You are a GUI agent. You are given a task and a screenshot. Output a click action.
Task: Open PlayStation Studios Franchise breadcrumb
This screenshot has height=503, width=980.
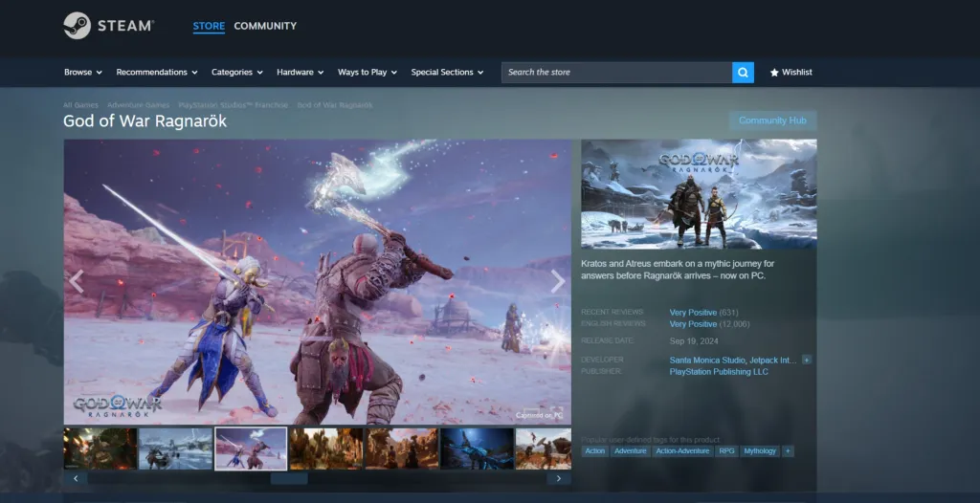coord(234,105)
